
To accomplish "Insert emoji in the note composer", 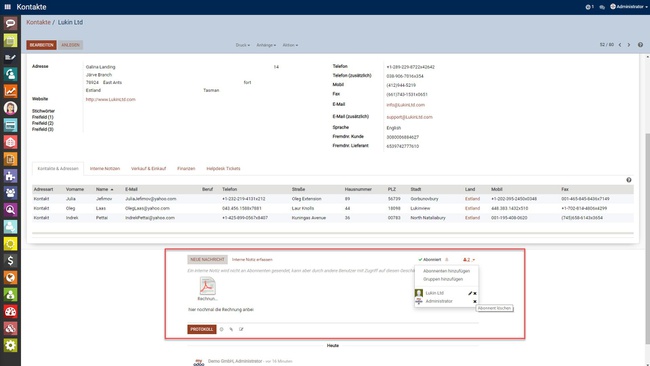I will point(221,329).
